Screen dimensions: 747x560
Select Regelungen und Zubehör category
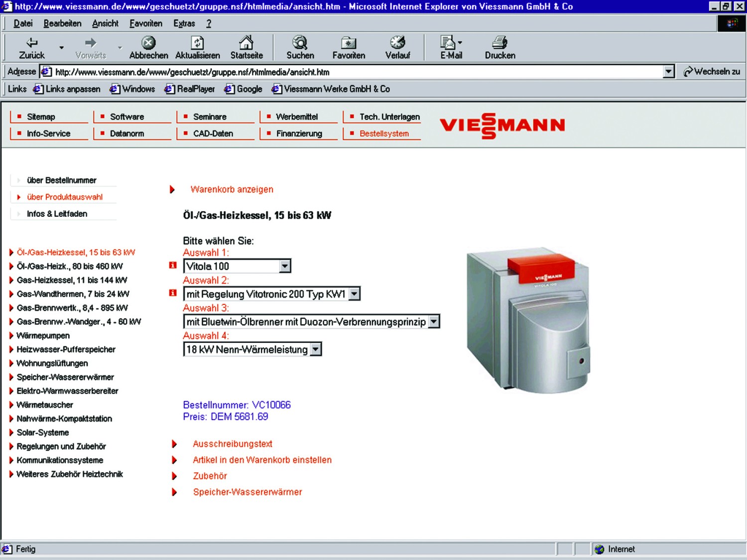[x=61, y=446]
